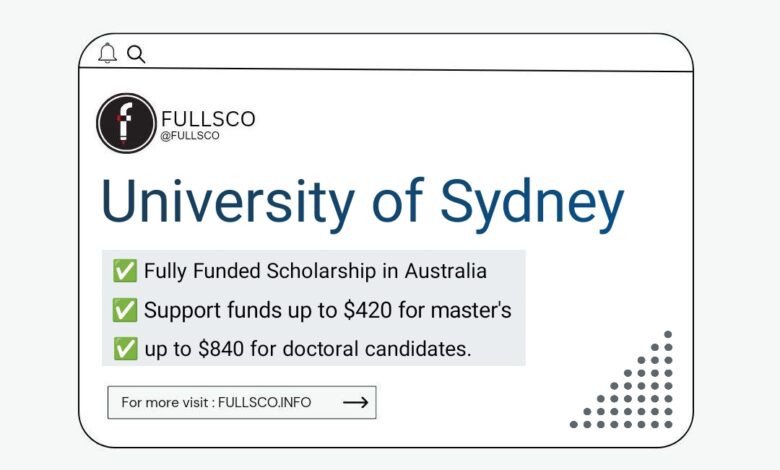Click the notification bell icon
Image resolution: width=780 pixels, height=470 pixels.
click(x=107, y=53)
